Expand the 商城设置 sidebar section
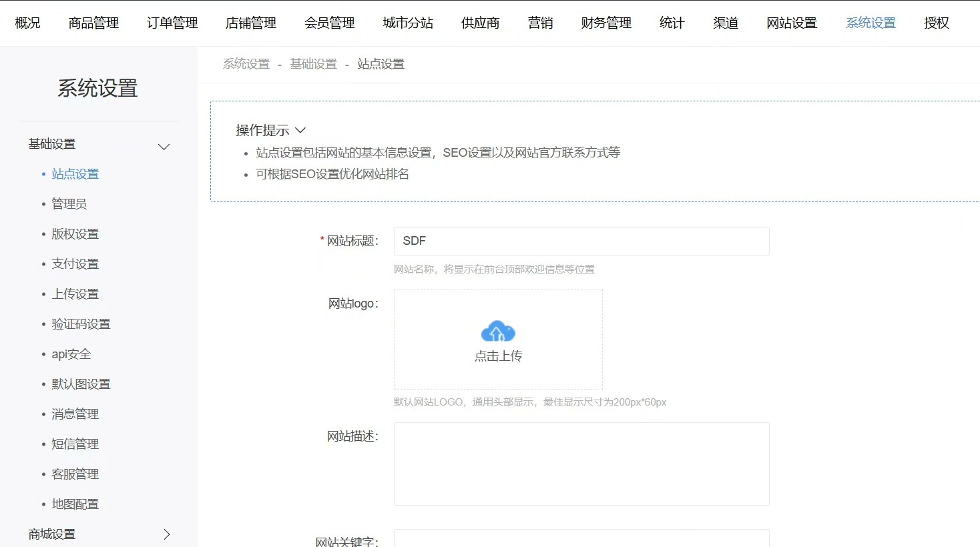This screenshot has width=980, height=547. tap(166, 534)
